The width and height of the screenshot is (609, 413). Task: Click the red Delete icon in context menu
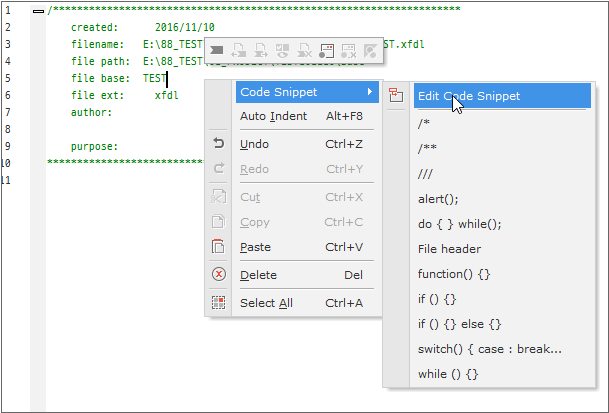218,275
